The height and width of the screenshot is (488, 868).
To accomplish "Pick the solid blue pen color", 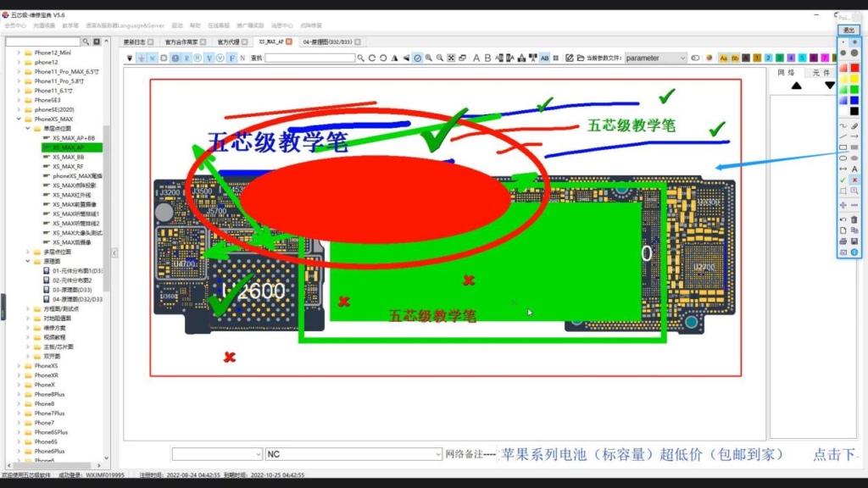I will click(854, 100).
